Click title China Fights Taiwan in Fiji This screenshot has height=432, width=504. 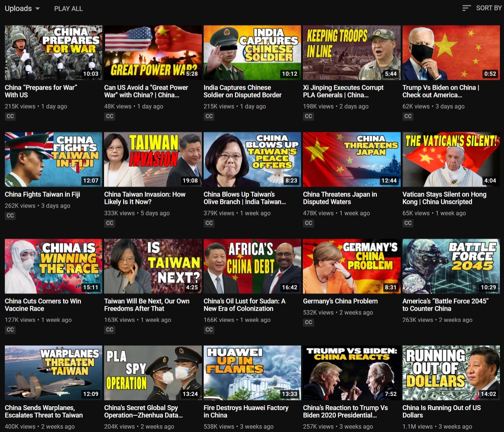42,194
